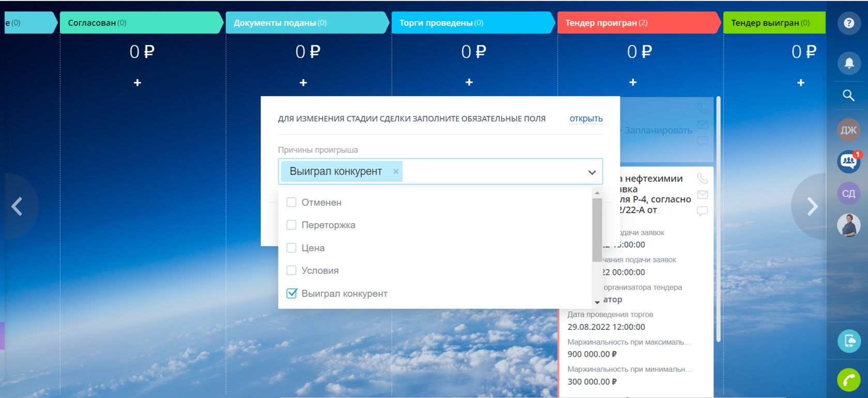Open the ДЖ avatar chat
This screenshot has width=868, height=398.
point(848,130)
